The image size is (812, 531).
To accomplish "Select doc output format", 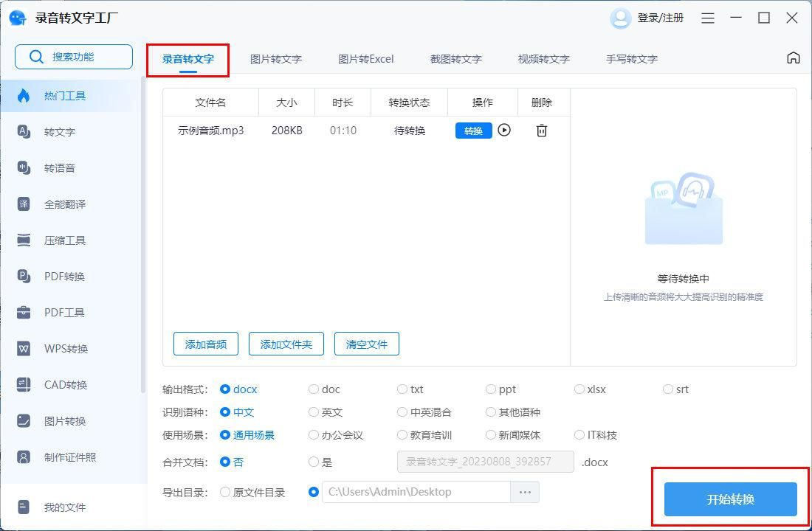I will click(324, 389).
